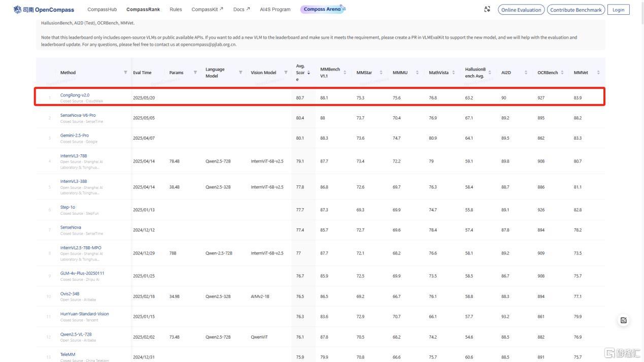Open the TeleMM model link
Viewport: 644px width, 362px height.
[x=67, y=354]
